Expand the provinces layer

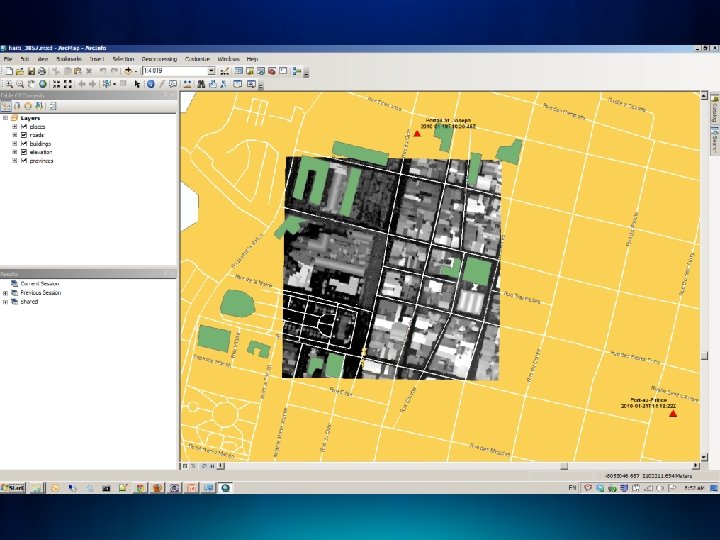[15, 161]
